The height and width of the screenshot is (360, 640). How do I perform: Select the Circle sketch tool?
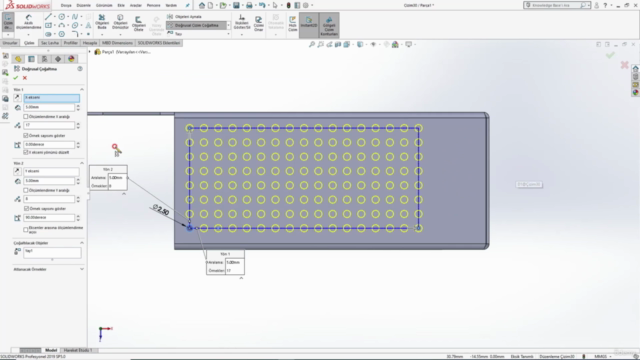click(x=62, y=17)
